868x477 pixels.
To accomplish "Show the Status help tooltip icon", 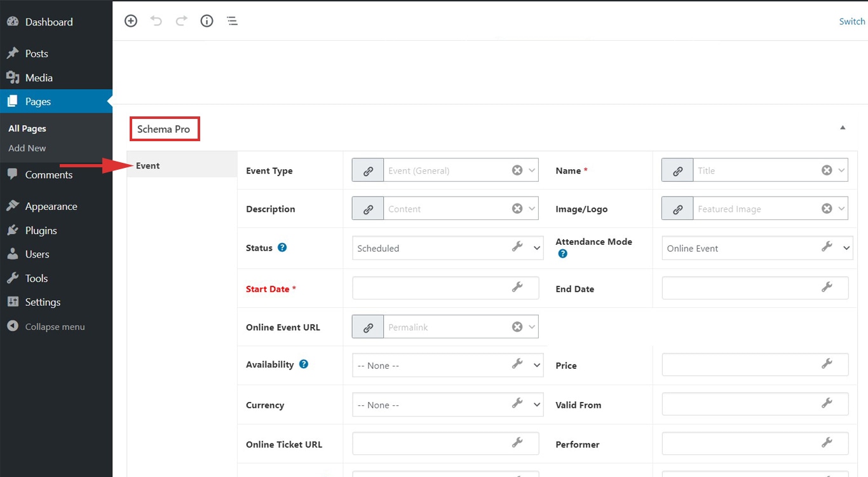I will [282, 247].
